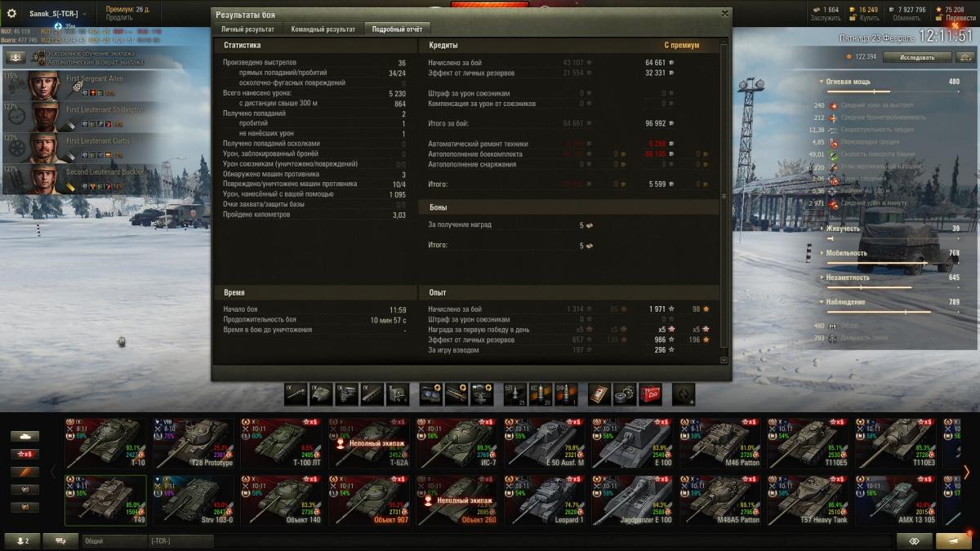The height and width of the screenshot is (551, 980).
Task: Open the repair kit consumable slot
Action: point(625,394)
